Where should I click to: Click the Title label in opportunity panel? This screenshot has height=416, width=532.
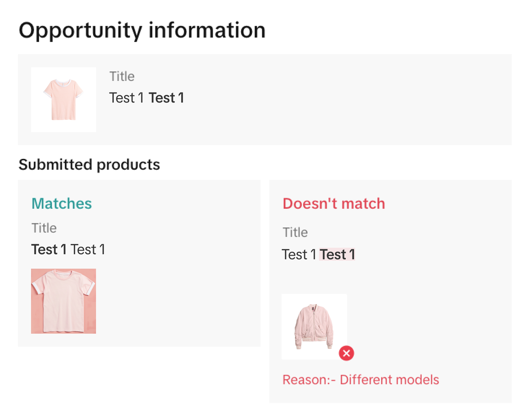(122, 77)
